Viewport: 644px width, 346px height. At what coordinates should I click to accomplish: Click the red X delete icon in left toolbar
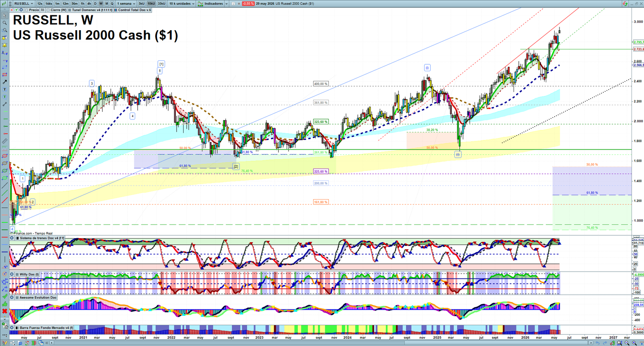pyautogui.click(x=5, y=311)
